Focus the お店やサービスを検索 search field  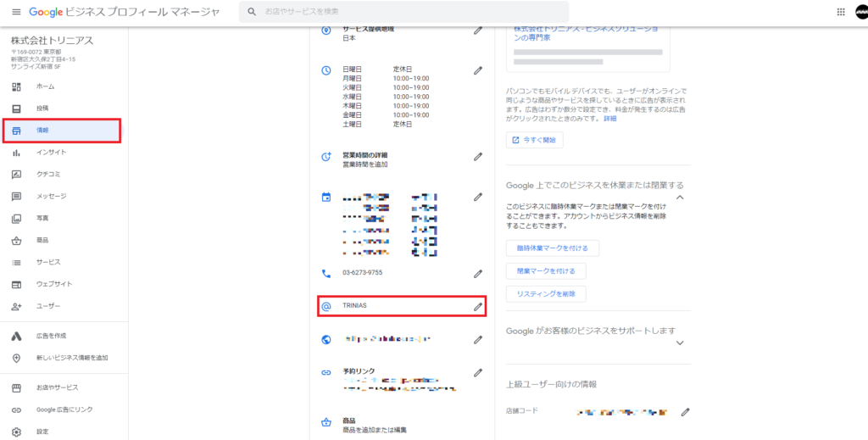click(x=403, y=12)
